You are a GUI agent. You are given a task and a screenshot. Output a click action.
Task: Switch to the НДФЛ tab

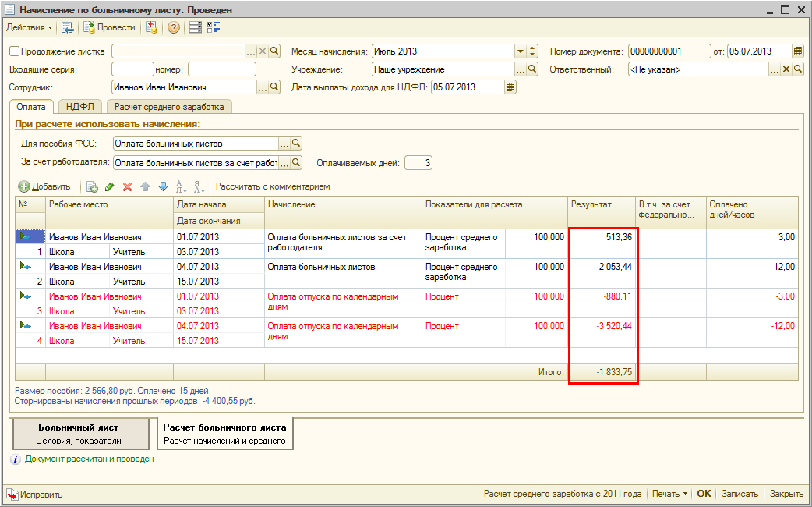(80, 107)
